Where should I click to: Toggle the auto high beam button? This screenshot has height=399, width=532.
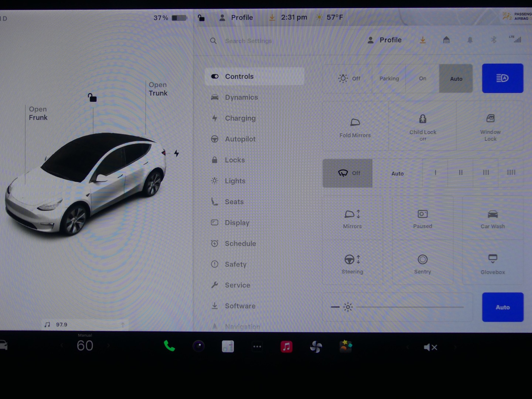coord(502,78)
